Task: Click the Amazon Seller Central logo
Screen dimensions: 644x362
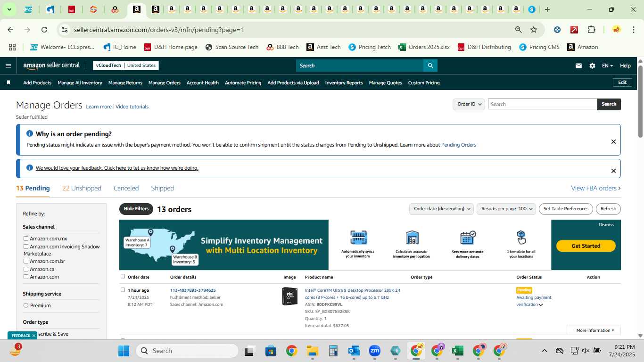Action: pos(51,66)
